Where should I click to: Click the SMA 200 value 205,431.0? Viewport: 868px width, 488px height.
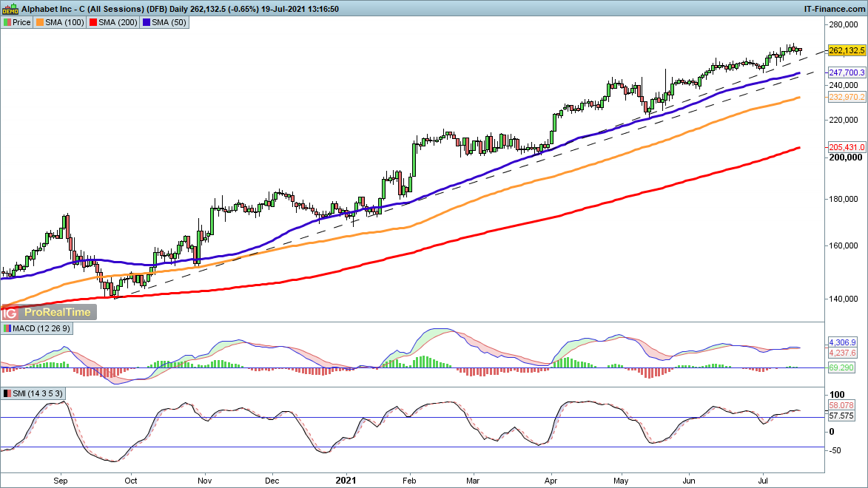coord(847,147)
